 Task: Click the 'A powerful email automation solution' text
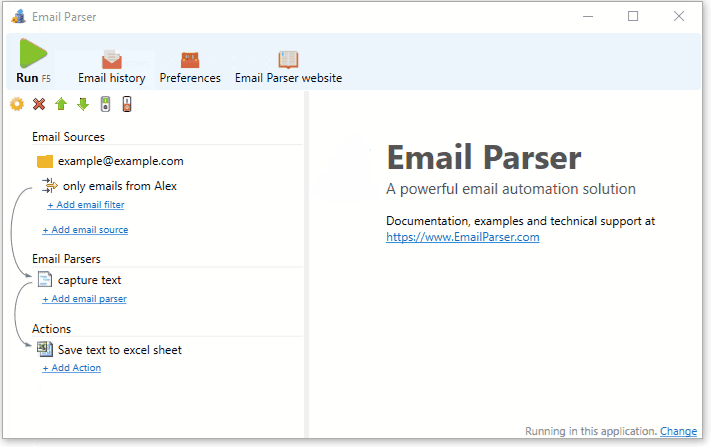click(x=511, y=189)
